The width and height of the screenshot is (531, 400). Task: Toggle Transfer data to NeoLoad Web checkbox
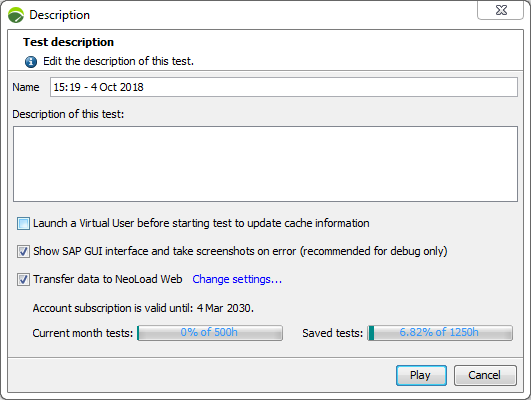click(x=23, y=279)
